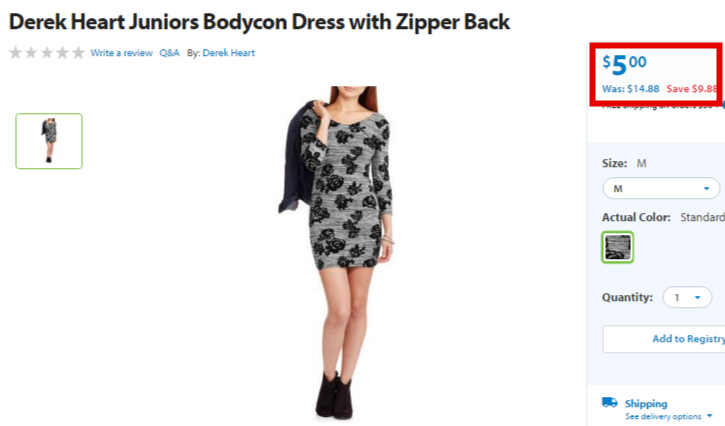Click the product title heading

(x=259, y=22)
